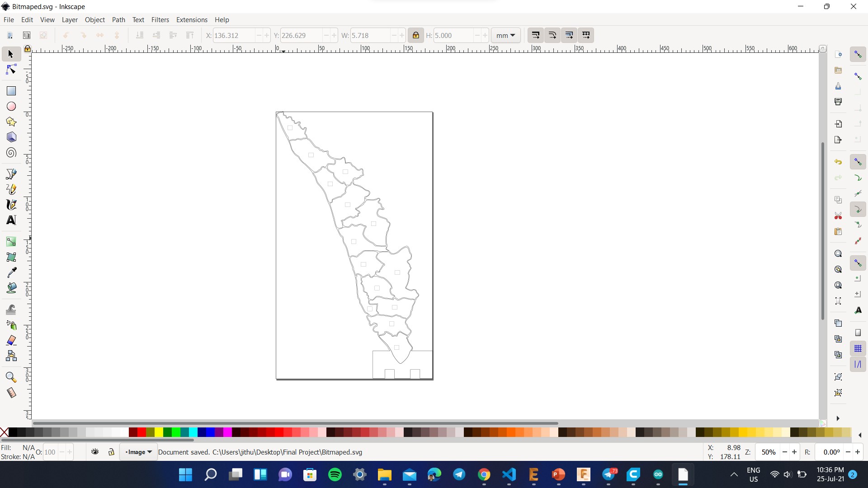Click the Export icon
Viewport: 868px width, 488px height.
click(838, 140)
